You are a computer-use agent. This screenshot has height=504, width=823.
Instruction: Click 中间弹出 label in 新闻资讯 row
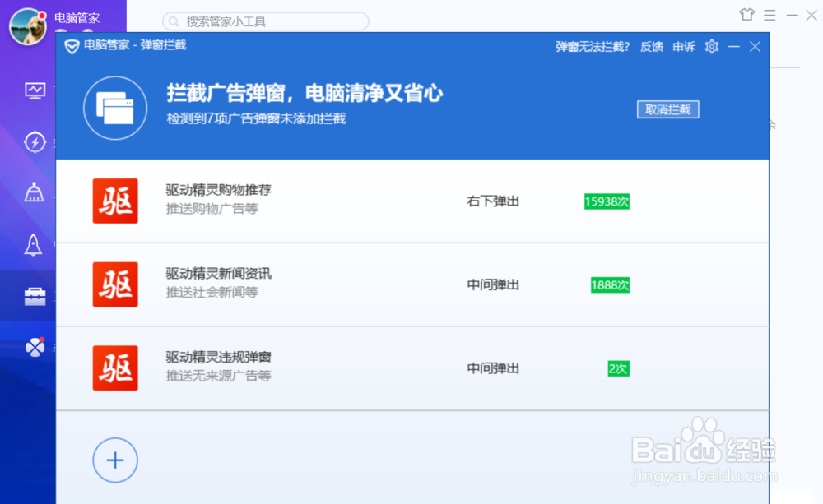click(493, 284)
